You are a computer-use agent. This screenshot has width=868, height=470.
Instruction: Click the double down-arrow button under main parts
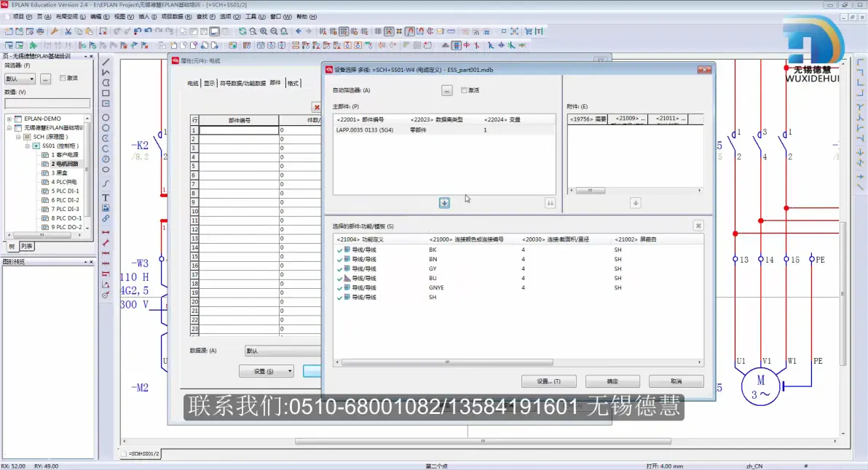[x=551, y=203]
